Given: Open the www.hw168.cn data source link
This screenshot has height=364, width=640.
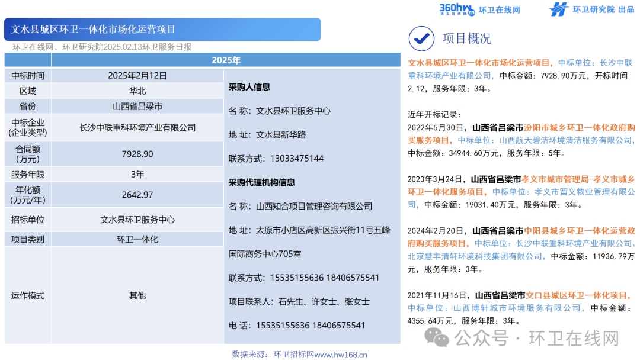Looking at the screenshot, I should (341, 355).
